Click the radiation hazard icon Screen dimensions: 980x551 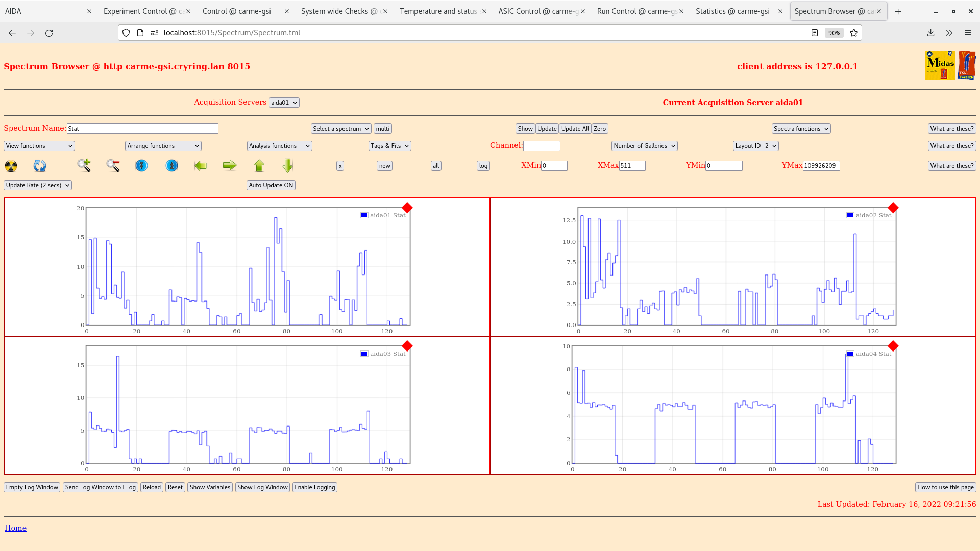pyautogui.click(x=11, y=166)
